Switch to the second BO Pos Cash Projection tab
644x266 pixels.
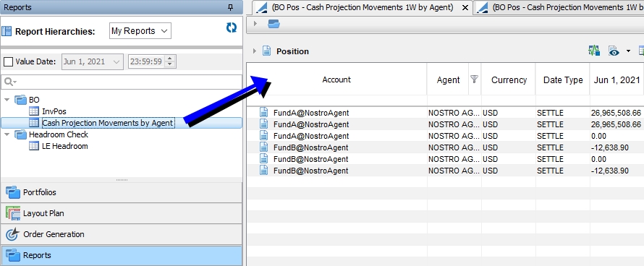click(559, 7)
